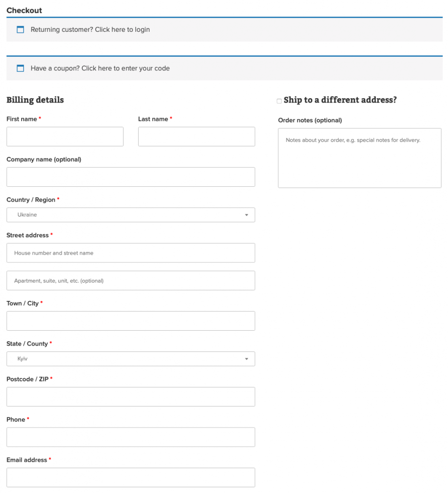Viewport: 448px width, 493px height.
Task: Click the Company name text field
Action: pyautogui.click(x=131, y=177)
